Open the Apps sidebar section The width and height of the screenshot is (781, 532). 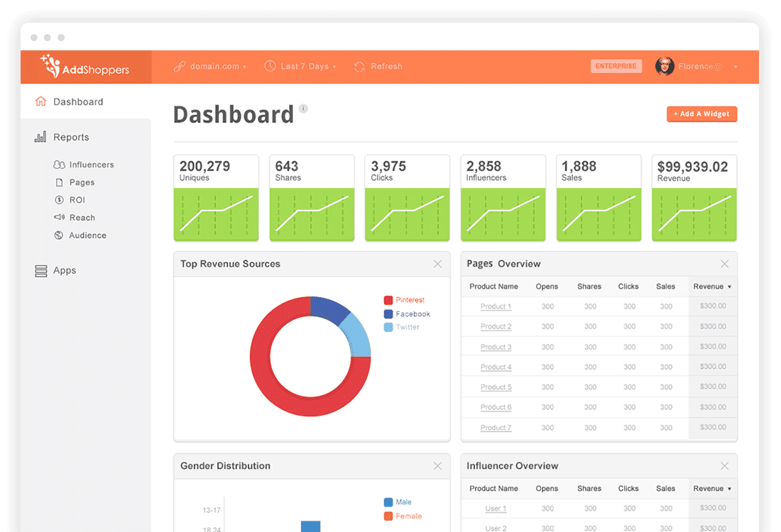(x=64, y=270)
